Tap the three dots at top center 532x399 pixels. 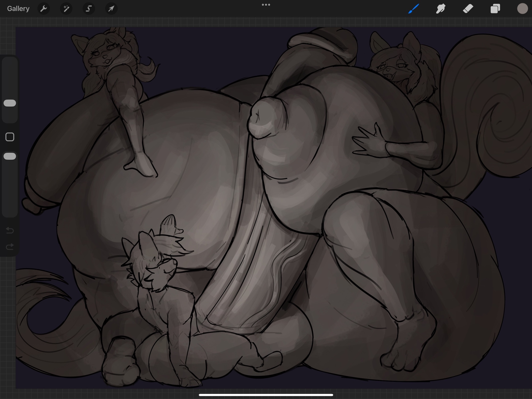266,5
